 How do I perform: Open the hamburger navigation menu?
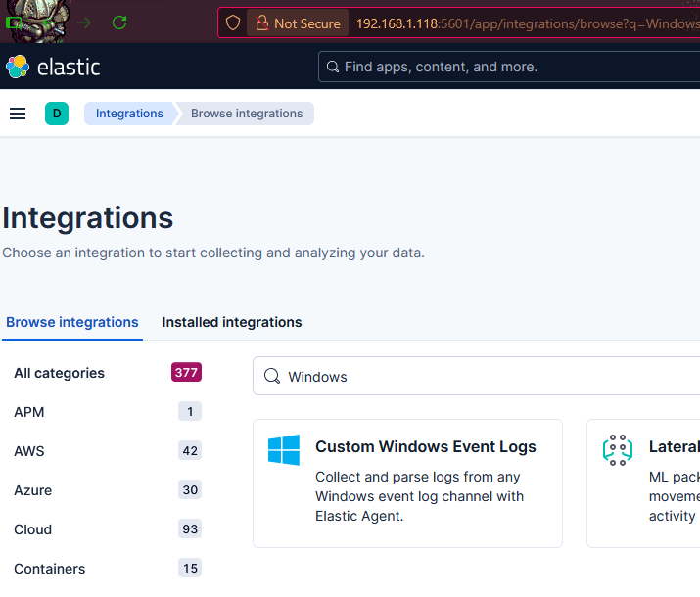(18, 114)
